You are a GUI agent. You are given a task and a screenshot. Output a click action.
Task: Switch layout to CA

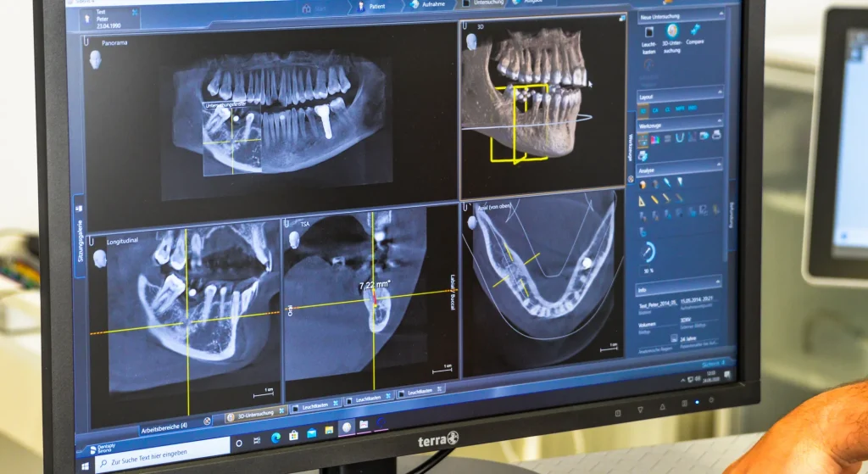(x=655, y=110)
